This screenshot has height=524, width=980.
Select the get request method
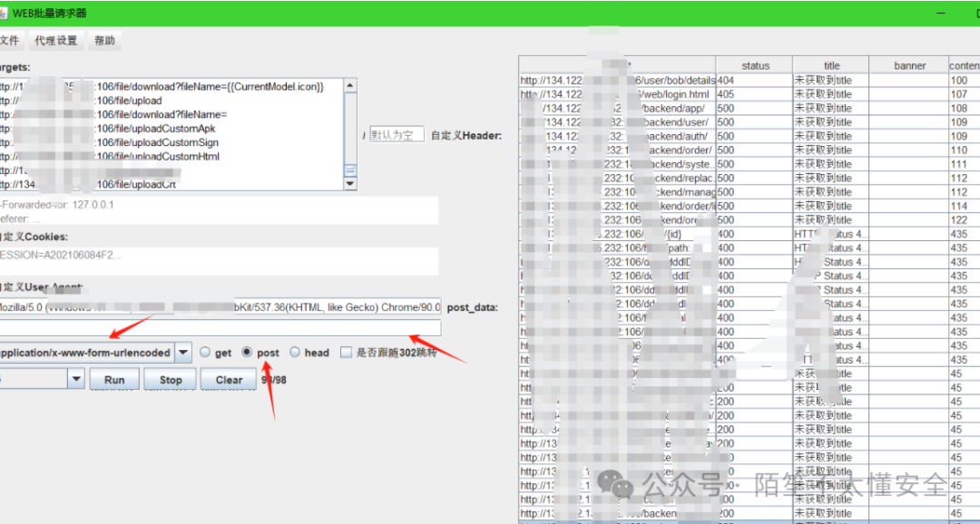[204, 353]
